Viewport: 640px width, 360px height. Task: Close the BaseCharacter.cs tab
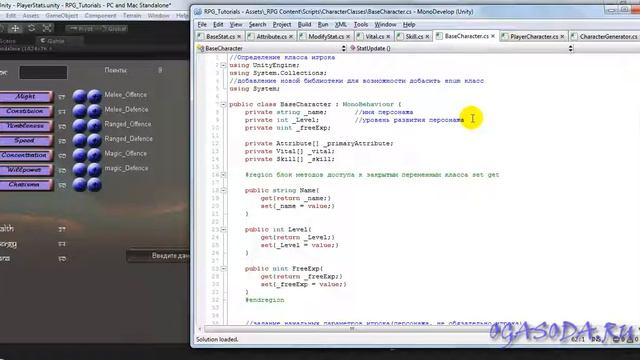click(x=493, y=36)
